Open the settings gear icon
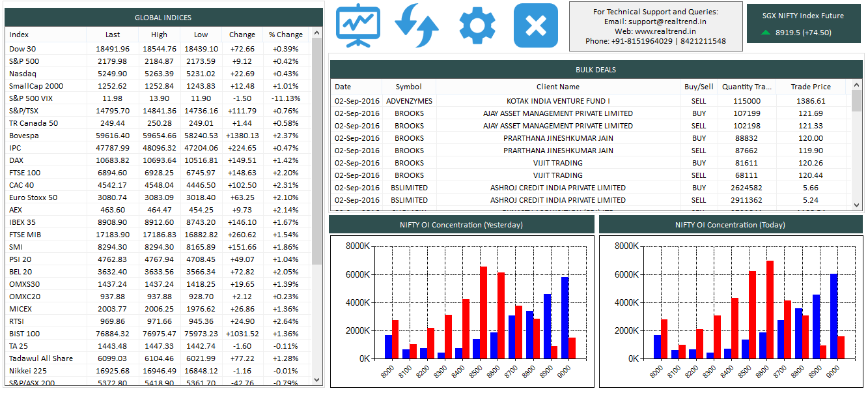868x393 pixels. click(x=476, y=25)
